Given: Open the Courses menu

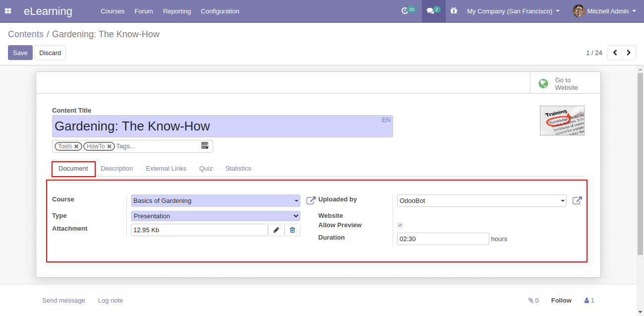Looking at the screenshot, I should coord(113,11).
